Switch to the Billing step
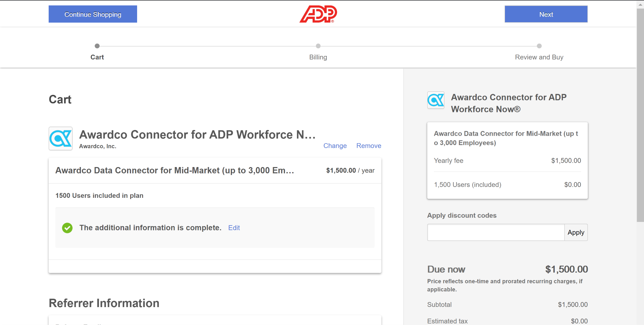 tap(318, 57)
